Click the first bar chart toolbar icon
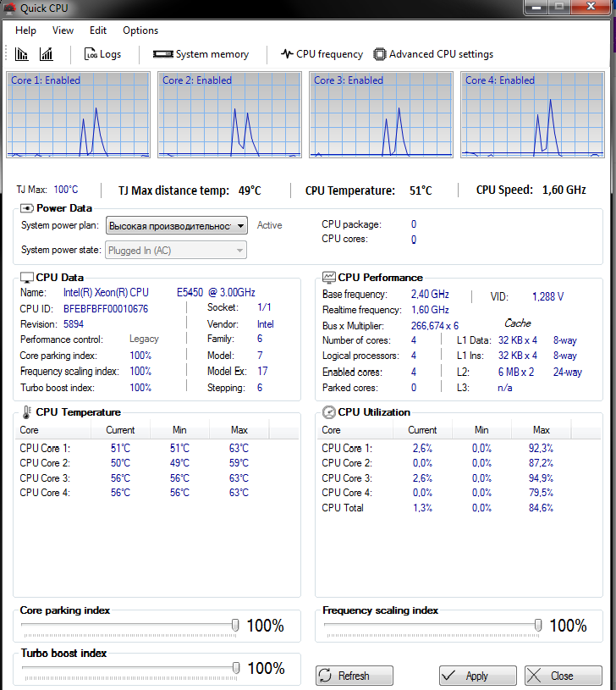Screen dimensions: 616x690 point(21,54)
